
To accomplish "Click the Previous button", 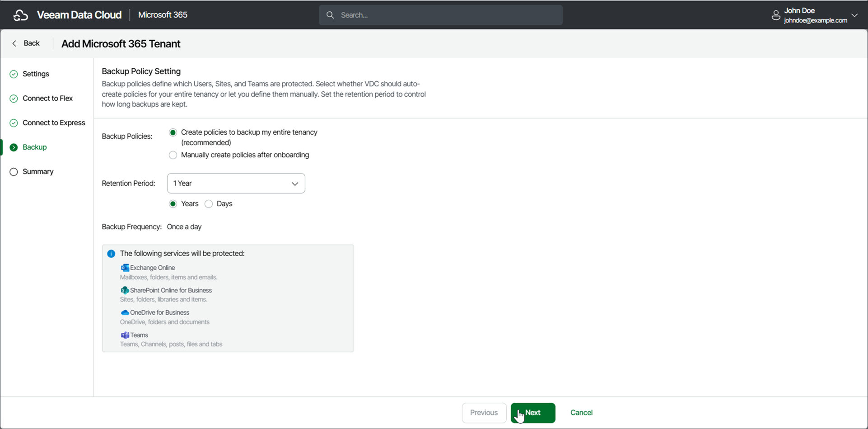I will coord(484,413).
